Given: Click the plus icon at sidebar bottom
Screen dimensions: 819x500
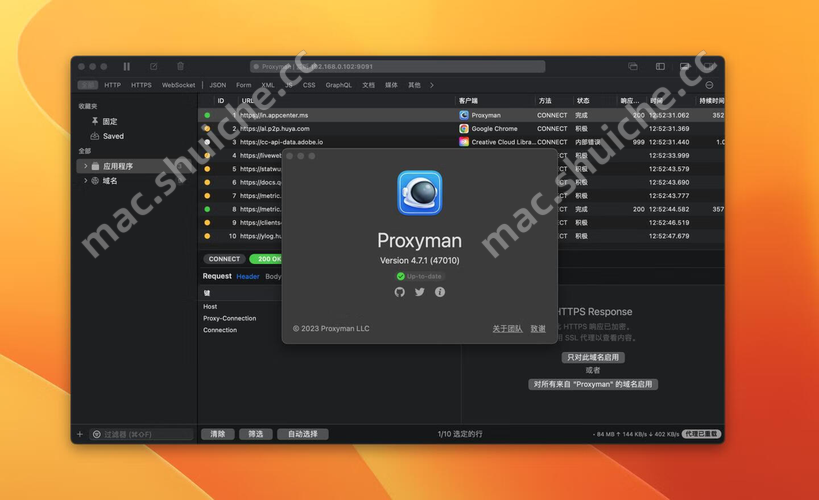Looking at the screenshot, I should (80, 434).
